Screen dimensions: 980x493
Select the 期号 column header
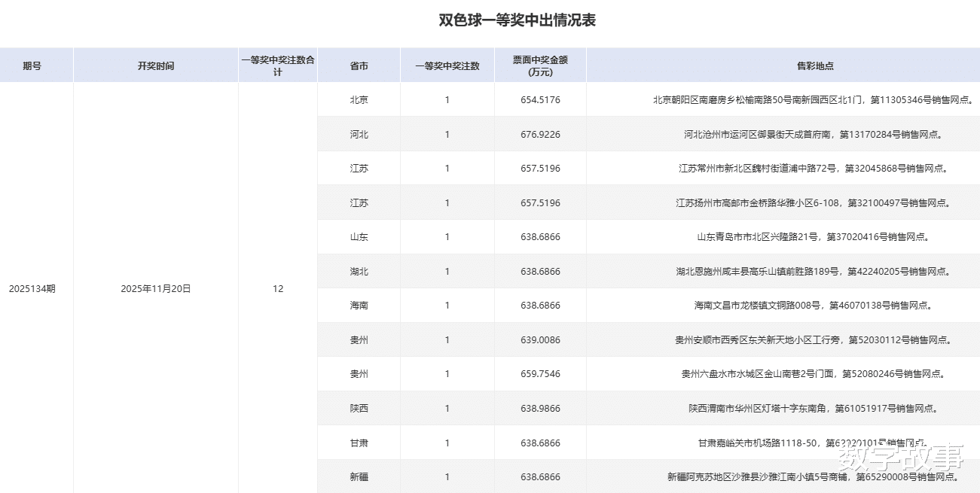click(32, 65)
